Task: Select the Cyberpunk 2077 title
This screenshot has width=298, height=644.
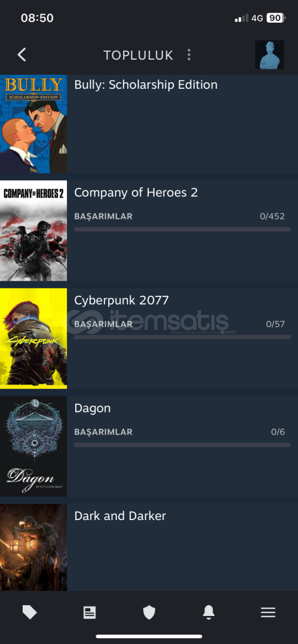Action: (121, 300)
